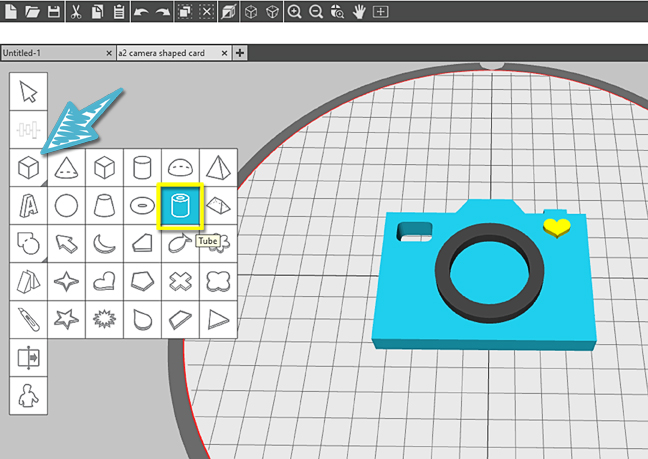This screenshot has width=648, height=459.
Task: Open the primitive cube shapes menu
Action: click(x=29, y=168)
